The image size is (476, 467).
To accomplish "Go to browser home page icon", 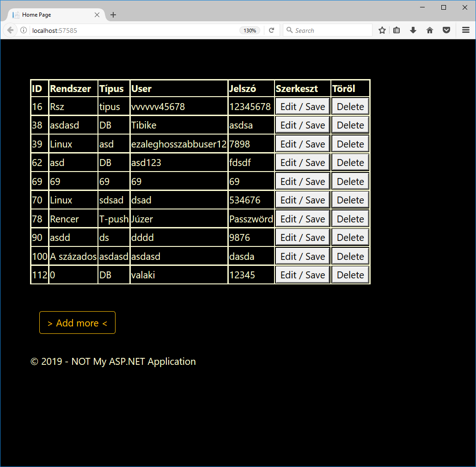I will [430, 31].
